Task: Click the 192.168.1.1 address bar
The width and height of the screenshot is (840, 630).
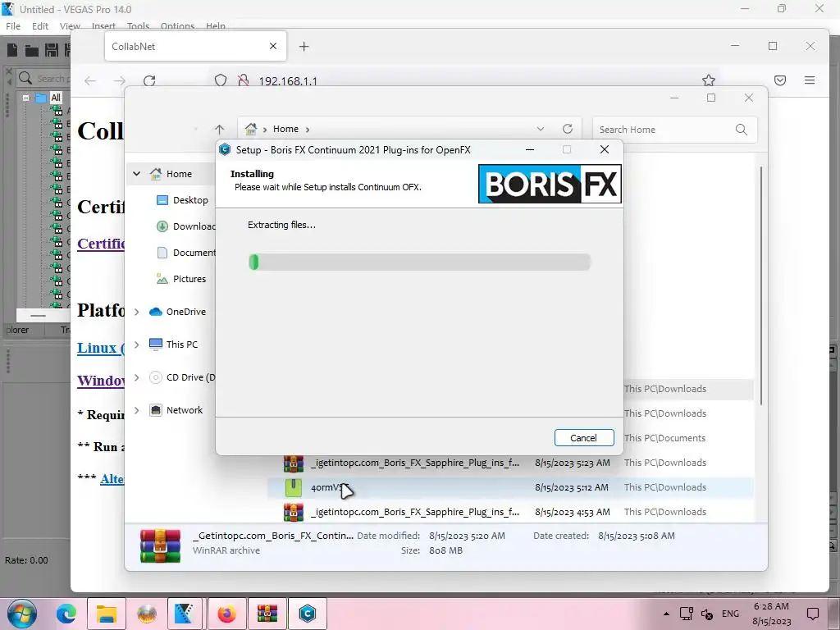Action: (x=466, y=80)
